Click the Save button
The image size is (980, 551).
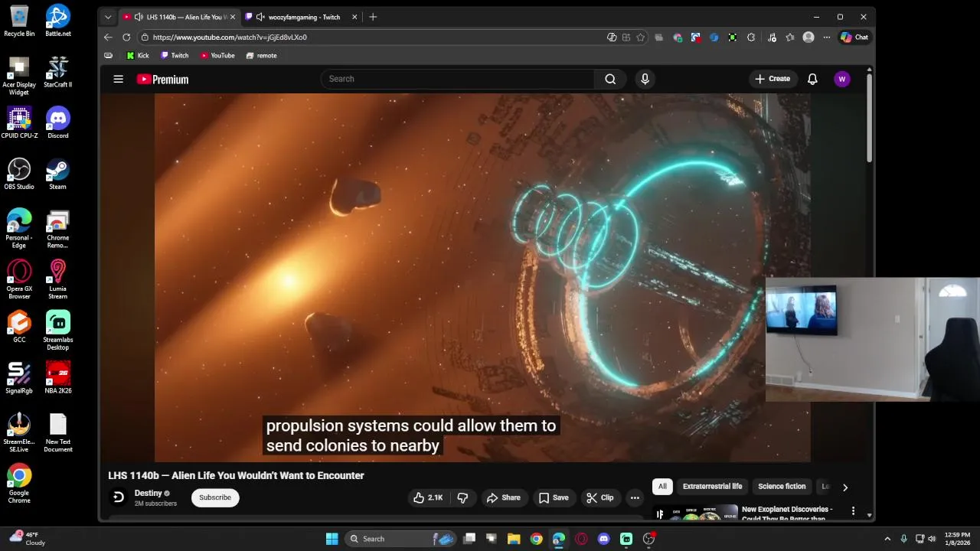554,497
